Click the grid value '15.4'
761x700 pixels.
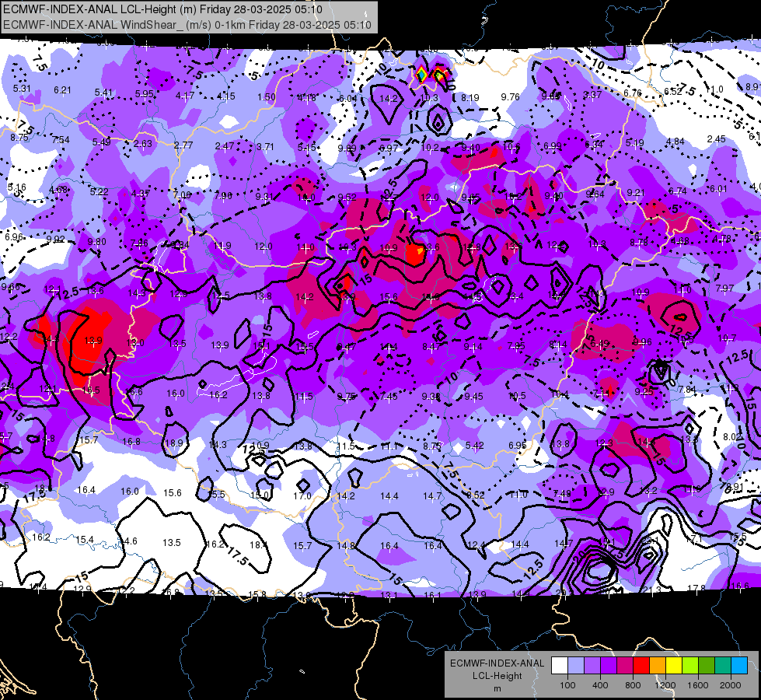tap(85, 539)
